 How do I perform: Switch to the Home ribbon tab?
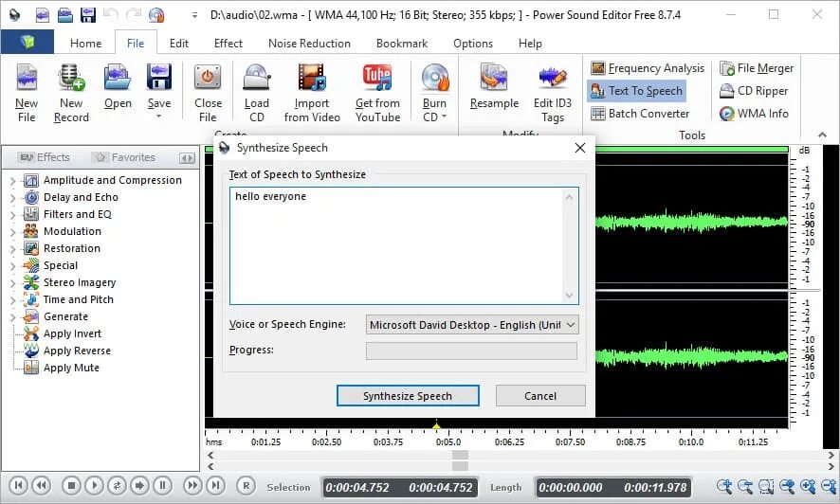85,44
